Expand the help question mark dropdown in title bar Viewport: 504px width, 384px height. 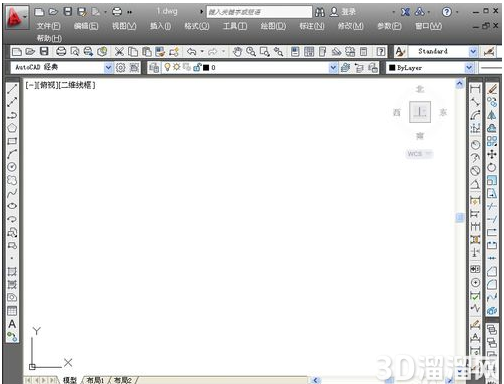pos(457,12)
